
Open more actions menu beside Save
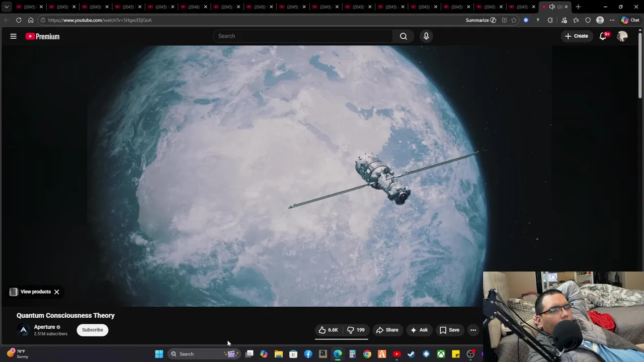[x=473, y=330]
